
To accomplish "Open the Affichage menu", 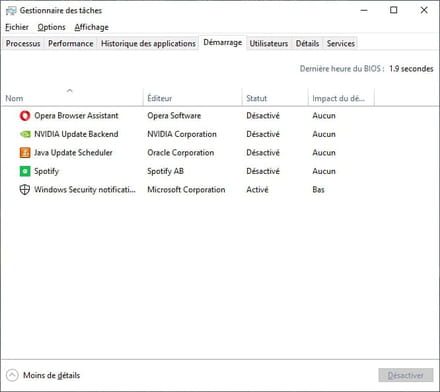I will (x=91, y=27).
